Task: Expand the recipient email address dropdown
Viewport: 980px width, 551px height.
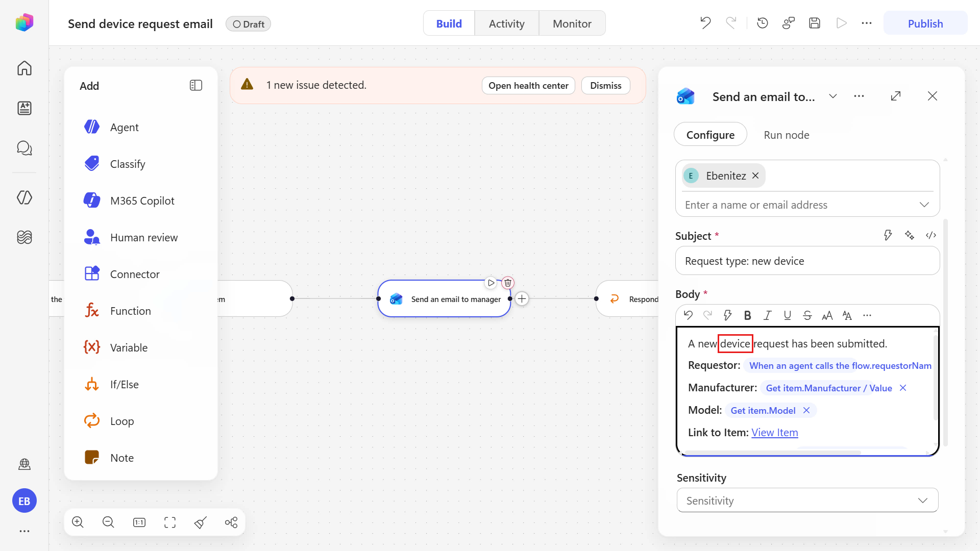Action: click(924, 205)
